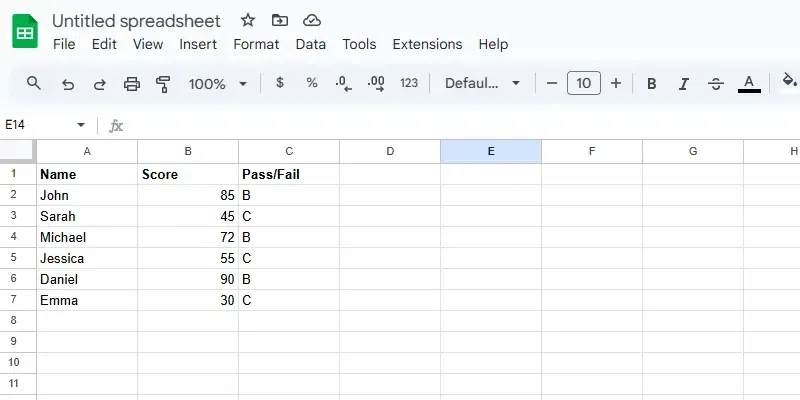Click the move to folder icon
Image resolution: width=800 pixels, height=400 pixels.
(x=279, y=20)
